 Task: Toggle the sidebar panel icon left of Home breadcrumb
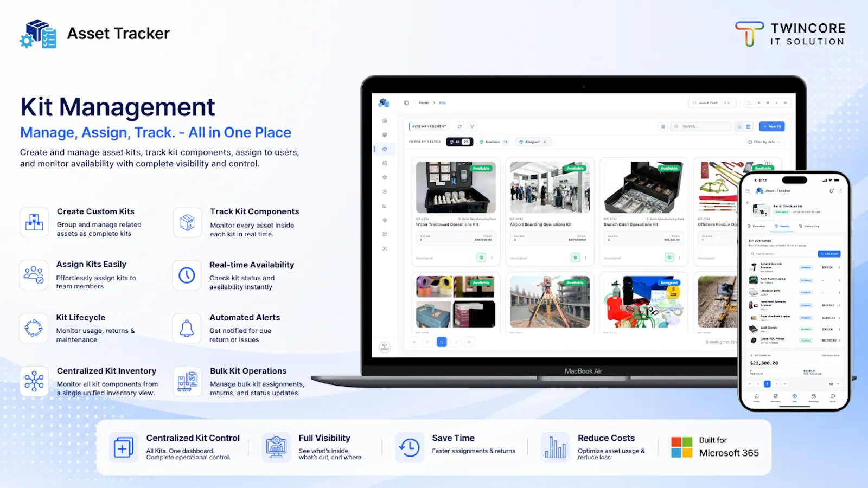point(406,102)
